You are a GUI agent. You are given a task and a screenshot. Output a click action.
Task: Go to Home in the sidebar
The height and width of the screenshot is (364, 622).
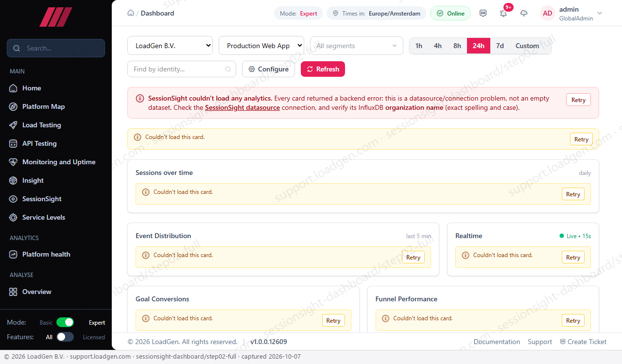[x=56, y=88]
